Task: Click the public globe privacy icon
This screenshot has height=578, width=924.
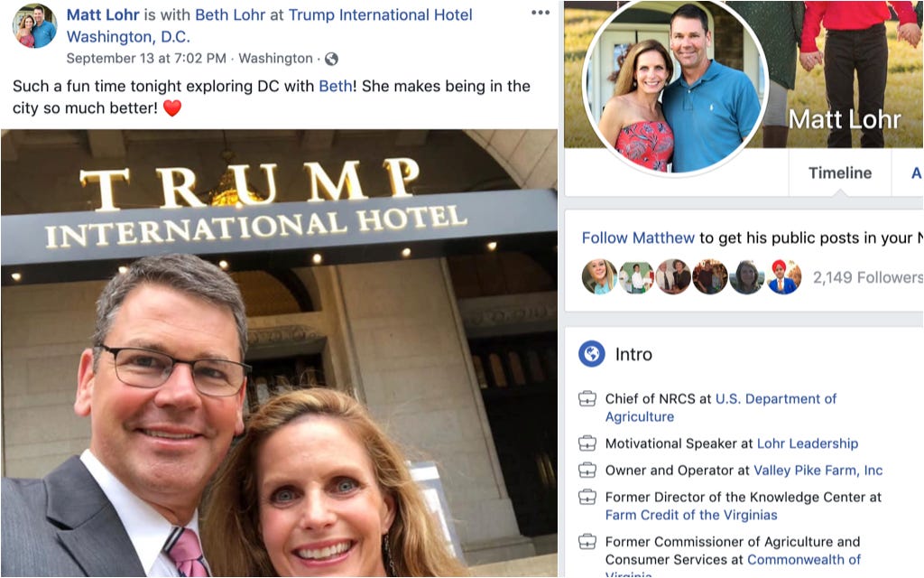Action: tap(332, 59)
